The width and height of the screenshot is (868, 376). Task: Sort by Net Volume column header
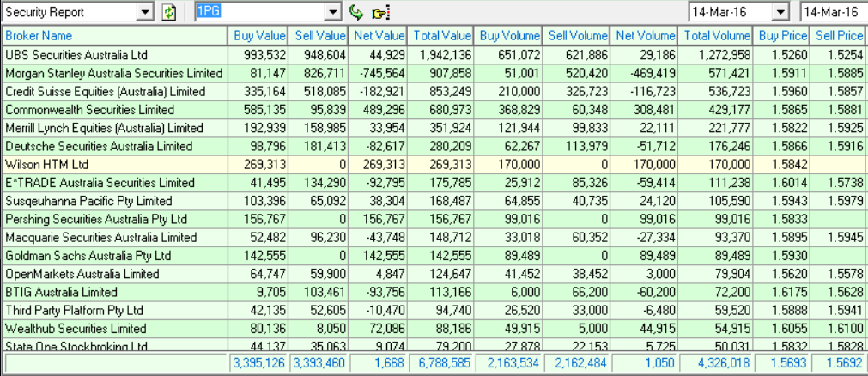644,36
